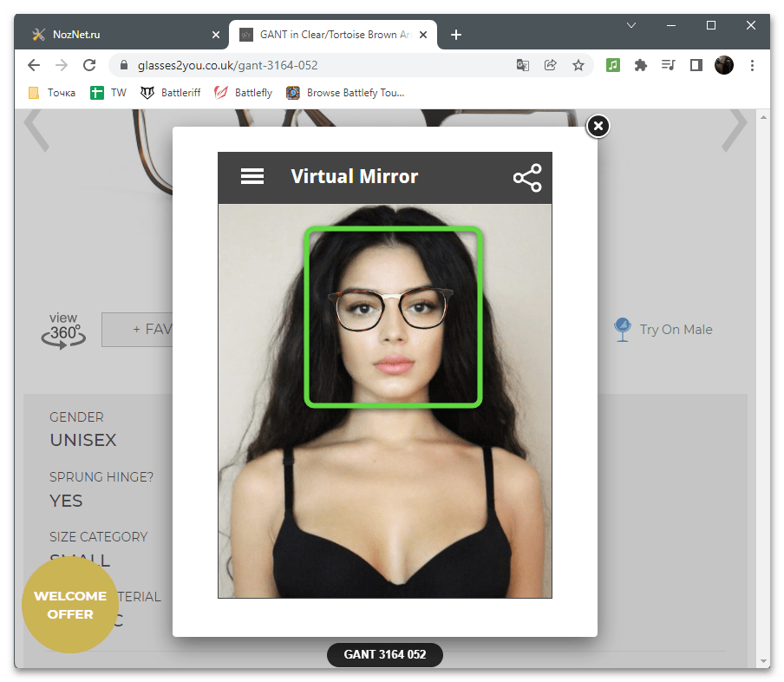Bookmark this page with star icon

(x=578, y=65)
